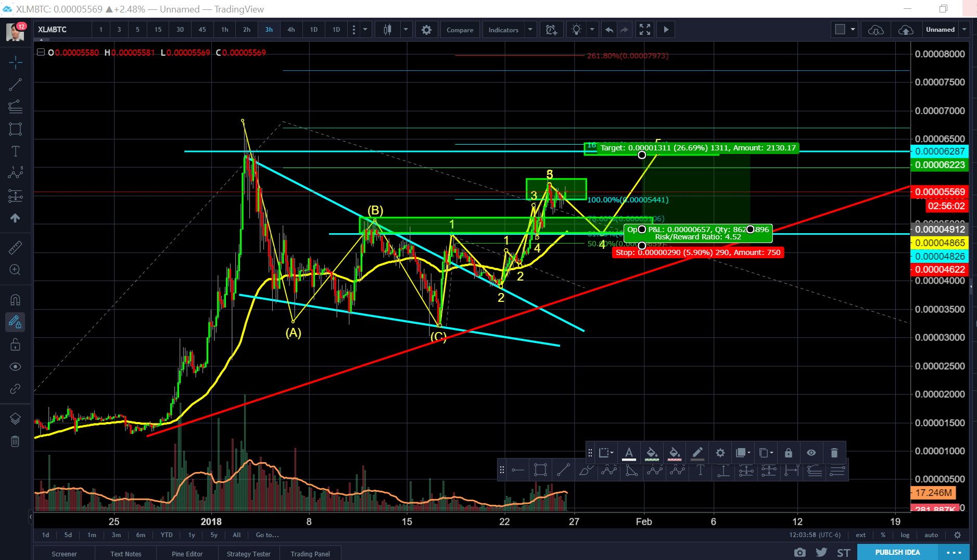Screen dimensions: 977x560
Task: Load chart layout with cloud download icon
Action: coord(876,30)
